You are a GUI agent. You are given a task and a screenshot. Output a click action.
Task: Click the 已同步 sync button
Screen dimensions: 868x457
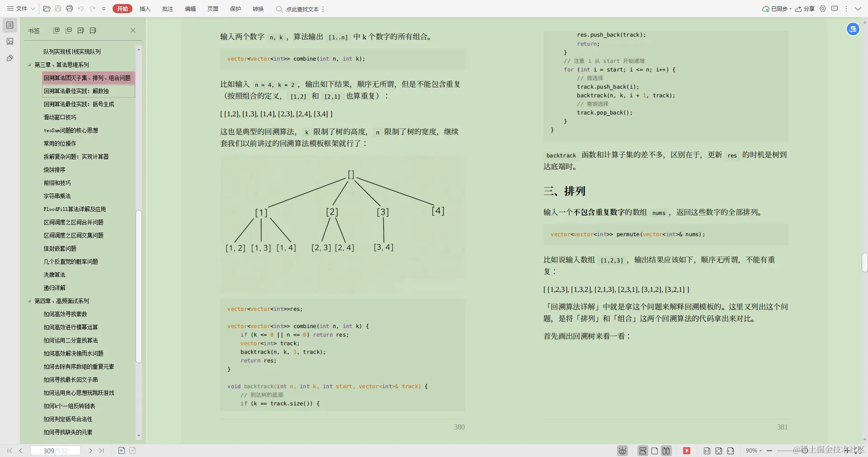777,9
